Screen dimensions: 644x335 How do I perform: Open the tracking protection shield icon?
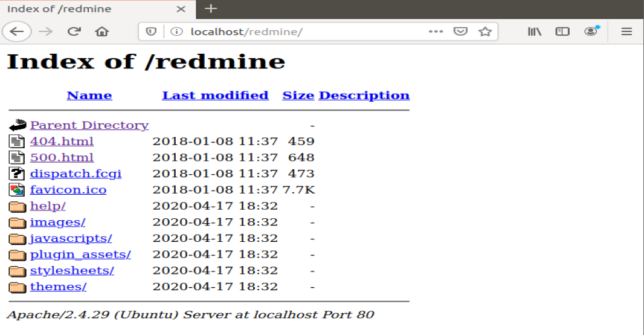pos(151,31)
